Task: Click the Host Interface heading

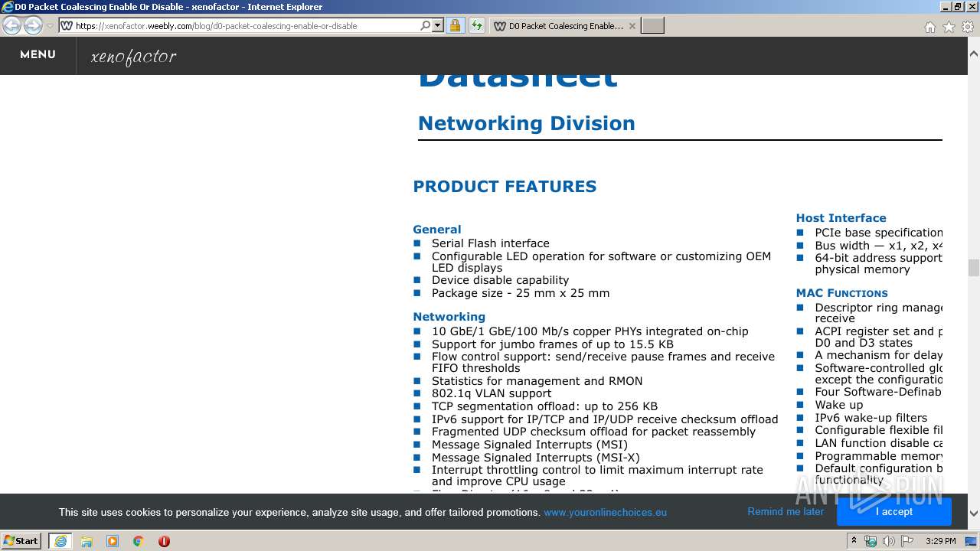Action: point(841,218)
